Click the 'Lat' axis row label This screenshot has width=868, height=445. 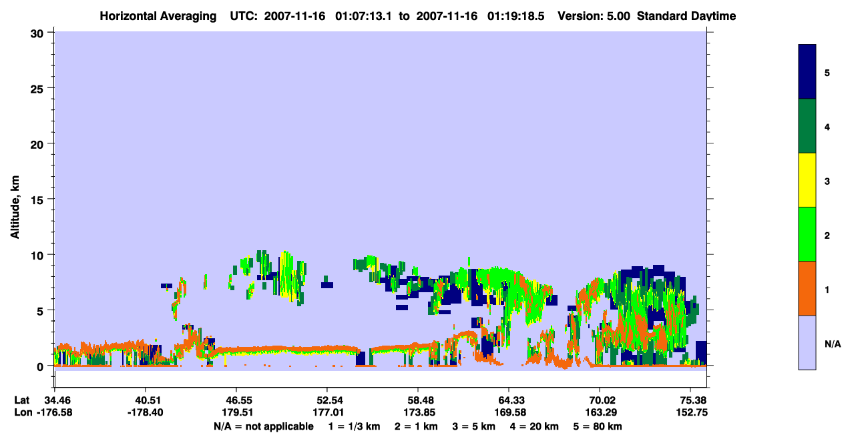(x=21, y=400)
